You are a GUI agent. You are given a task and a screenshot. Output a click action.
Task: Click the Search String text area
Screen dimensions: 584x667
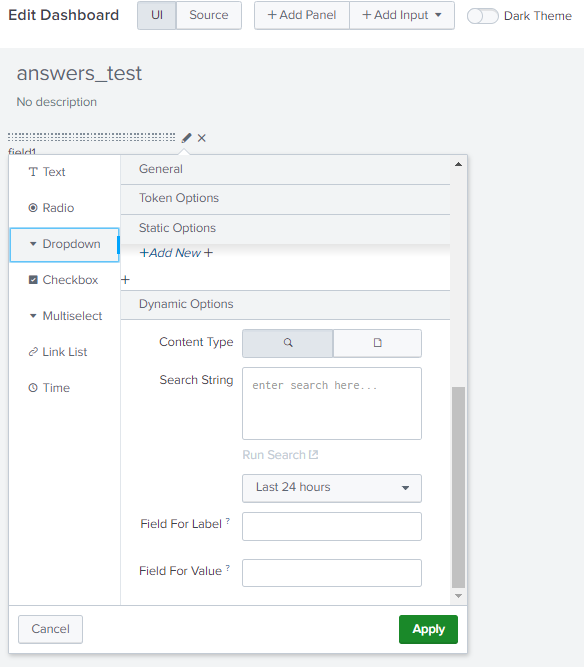click(332, 403)
